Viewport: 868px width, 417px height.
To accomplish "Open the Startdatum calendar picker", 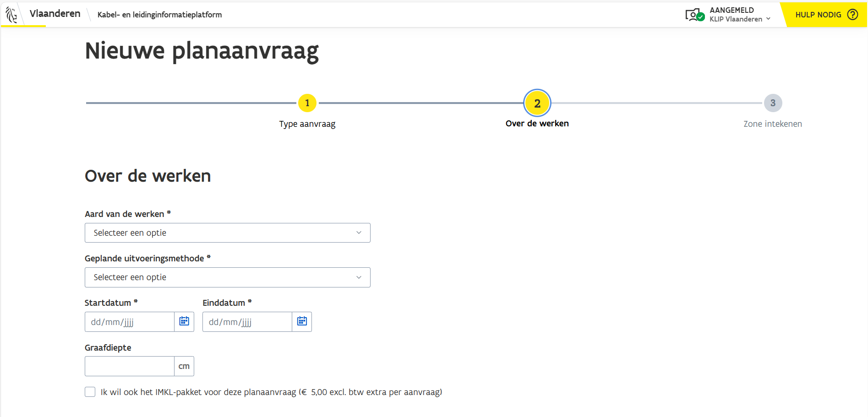I will click(x=184, y=321).
